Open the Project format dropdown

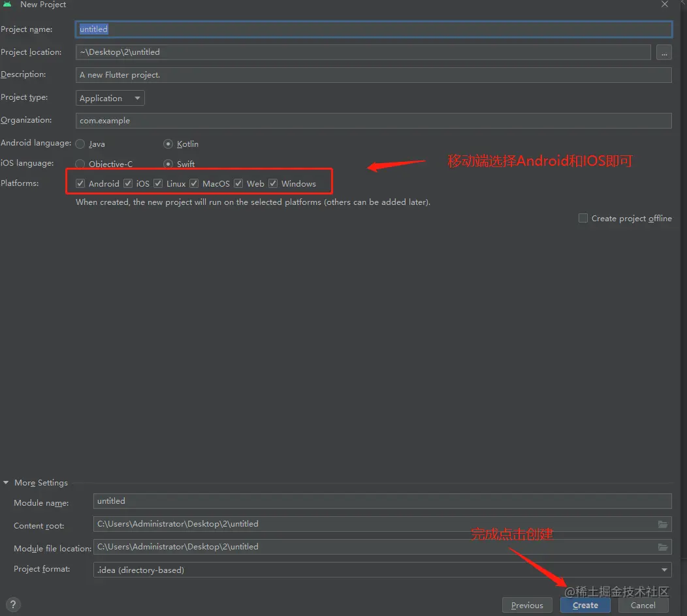click(382, 570)
